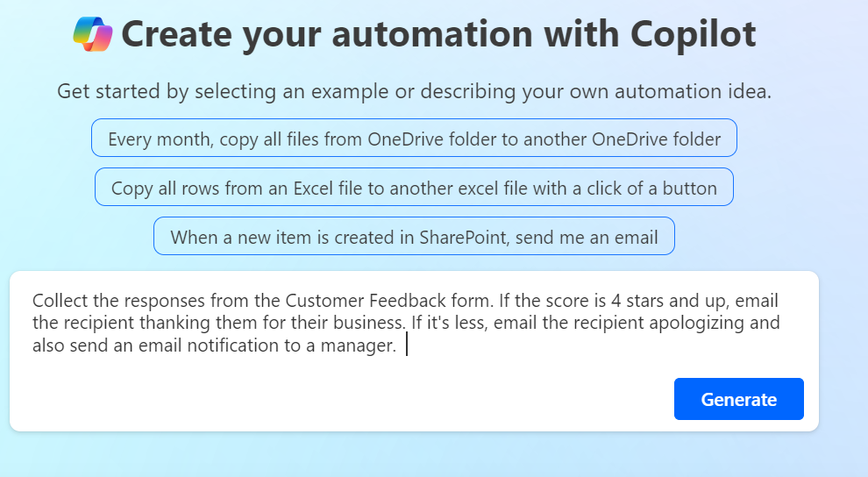Viewport: 868px width, 477px height.
Task: Click empty text box space left of Generate
Action: [x=351, y=400]
